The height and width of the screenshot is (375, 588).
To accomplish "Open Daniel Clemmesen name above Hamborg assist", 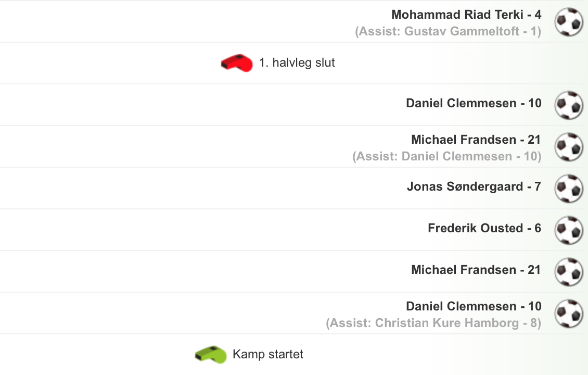I will [x=474, y=306].
